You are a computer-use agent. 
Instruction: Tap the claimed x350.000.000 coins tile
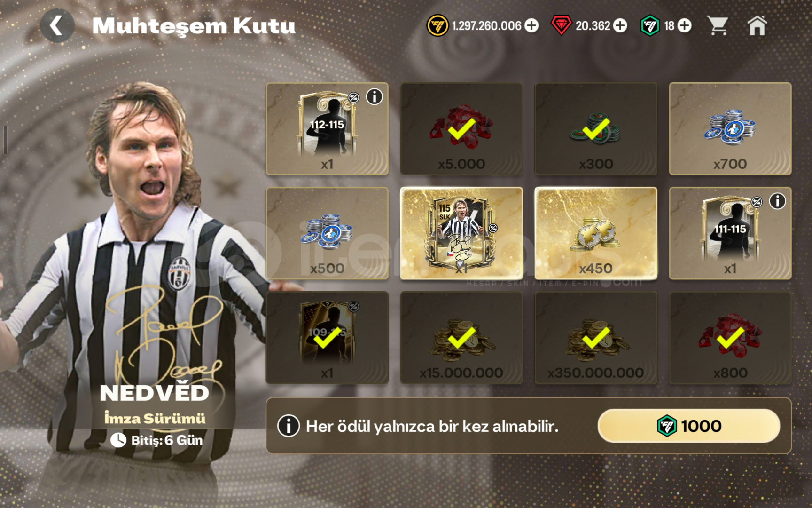tap(596, 338)
